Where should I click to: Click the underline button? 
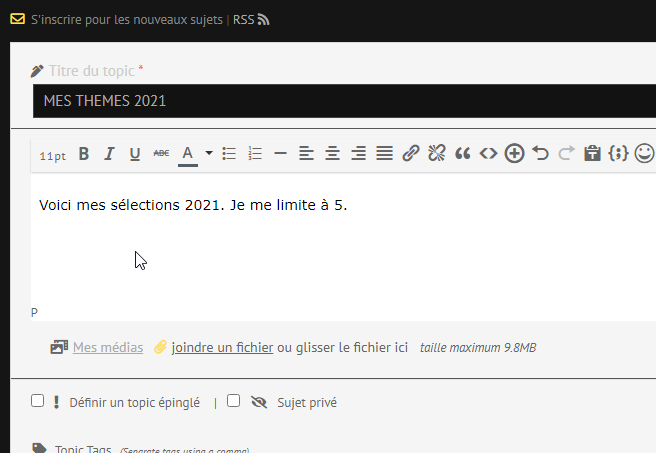(x=134, y=154)
